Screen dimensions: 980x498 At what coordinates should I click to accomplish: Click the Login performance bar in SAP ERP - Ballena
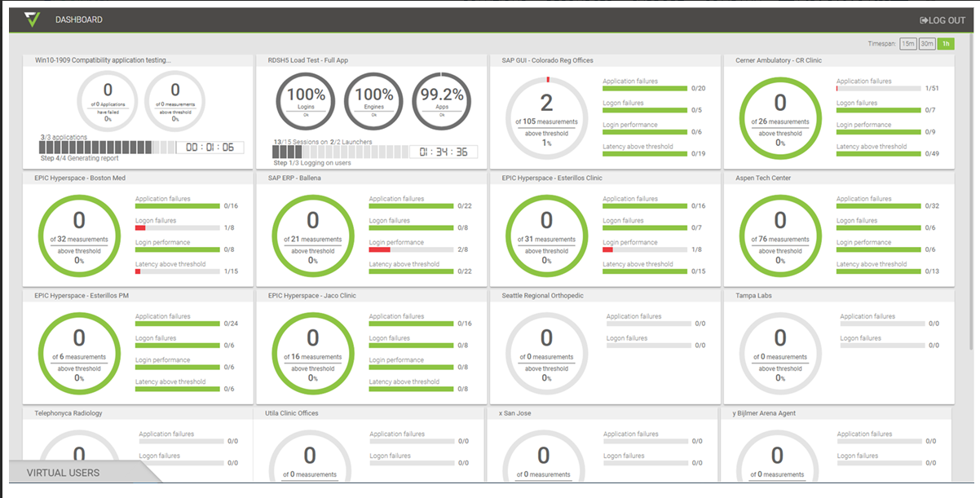pyautogui.click(x=411, y=249)
